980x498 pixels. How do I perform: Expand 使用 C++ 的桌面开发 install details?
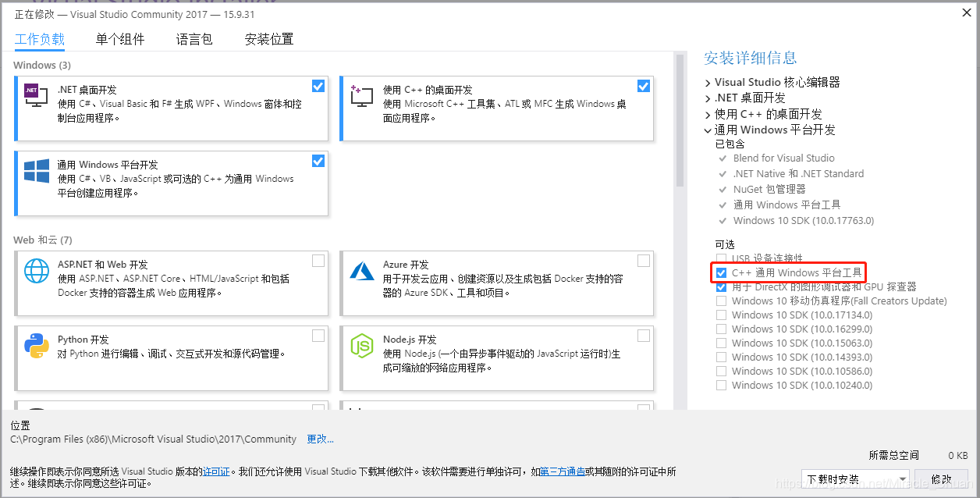708,114
